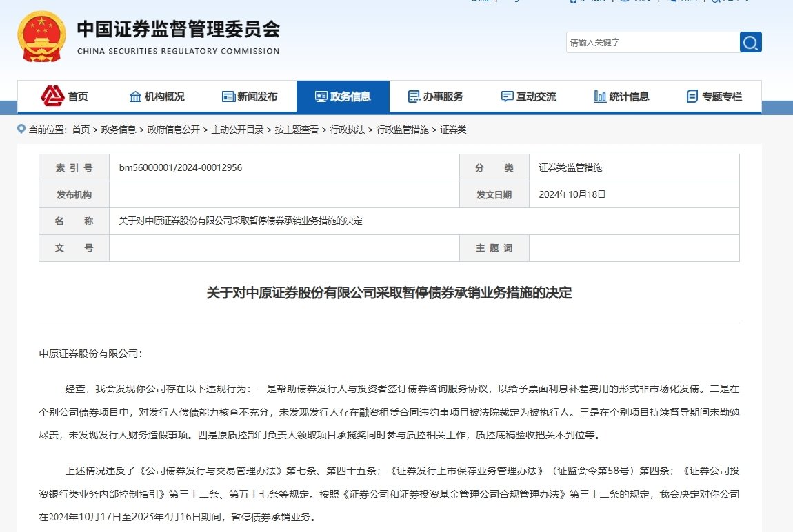Click the newspaper icon beside 新闻发布

(229, 96)
